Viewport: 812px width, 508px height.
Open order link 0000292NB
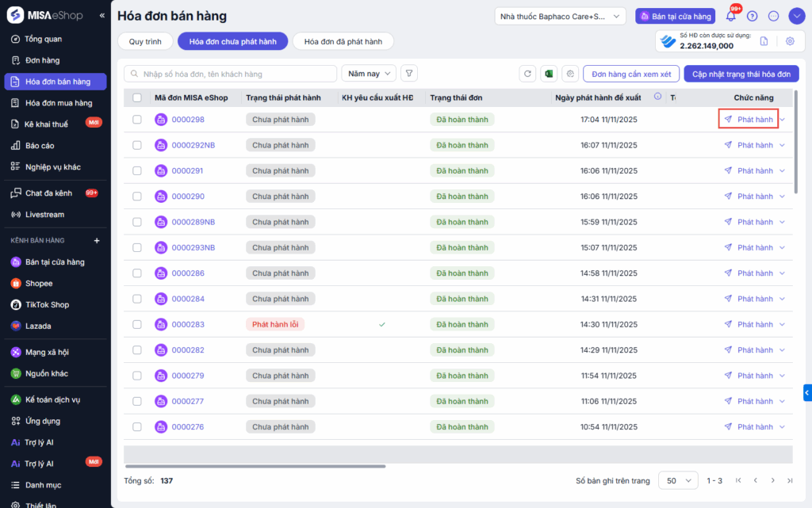pyautogui.click(x=193, y=145)
